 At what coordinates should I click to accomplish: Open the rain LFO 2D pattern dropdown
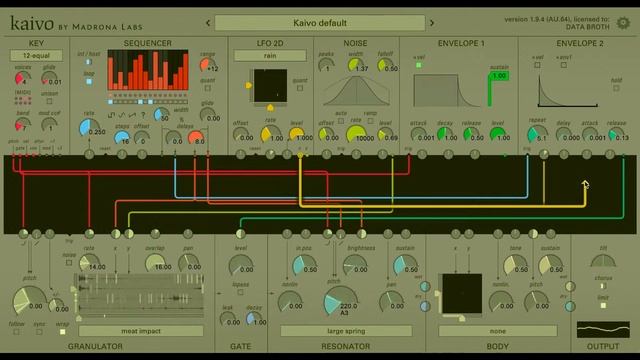pyautogui.click(x=270, y=56)
